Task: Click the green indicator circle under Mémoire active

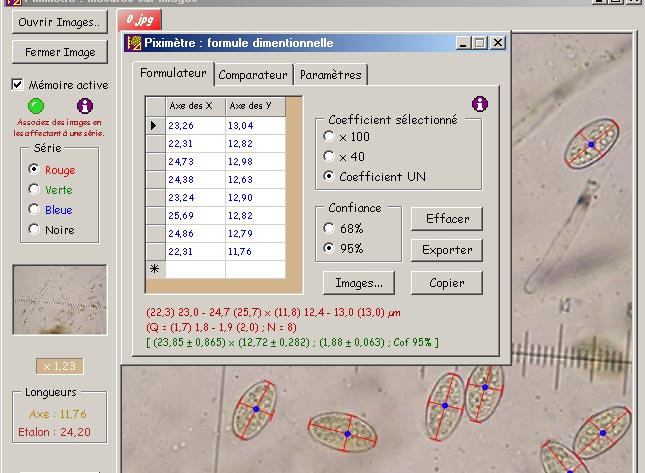Action: click(x=36, y=106)
